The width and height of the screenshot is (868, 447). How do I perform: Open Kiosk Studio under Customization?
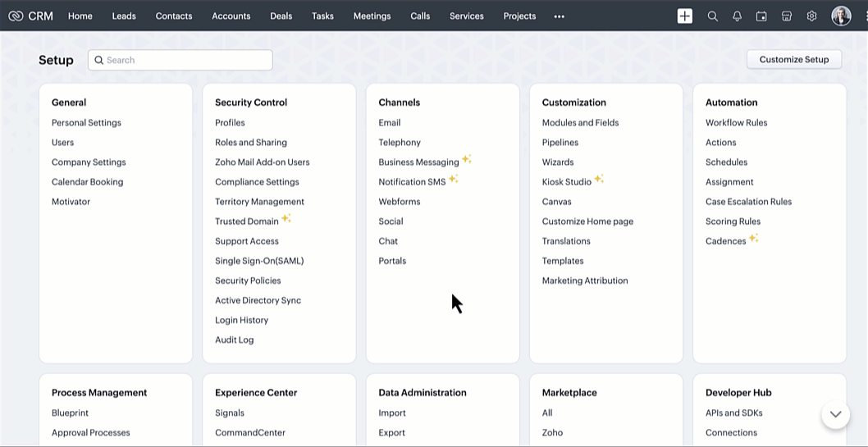566,181
